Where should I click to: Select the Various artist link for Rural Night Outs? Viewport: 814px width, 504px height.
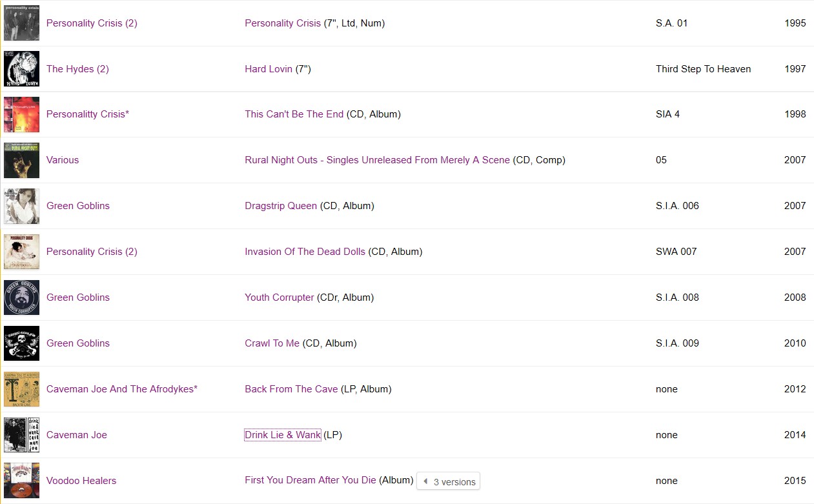62,160
